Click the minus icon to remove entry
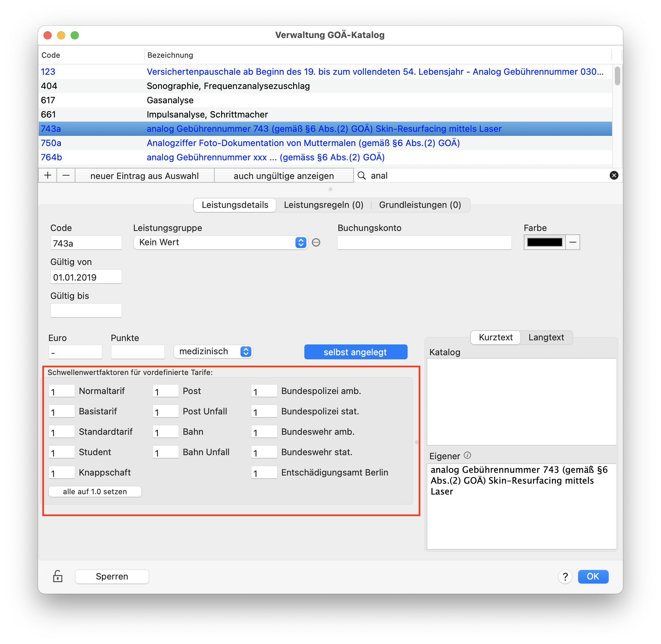Screen dimensions: 661x644 [66, 176]
